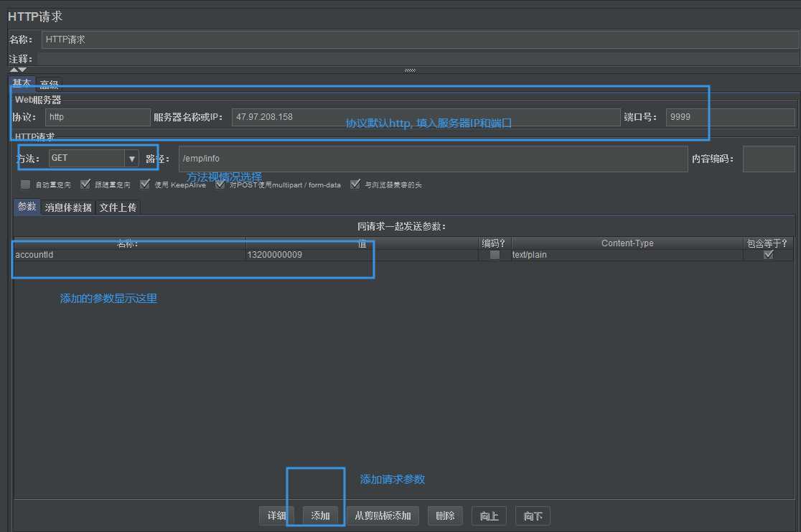This screenshot has height=532, width=801.
Task: Click the 详细 button
Action: [276, 515]
